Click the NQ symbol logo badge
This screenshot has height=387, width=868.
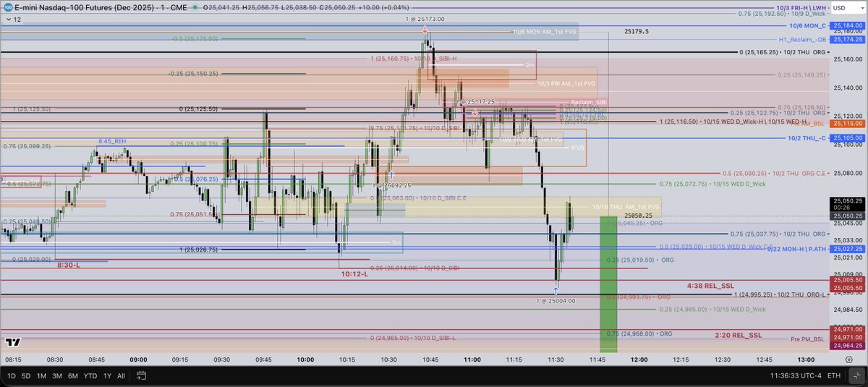pos(8,7)
